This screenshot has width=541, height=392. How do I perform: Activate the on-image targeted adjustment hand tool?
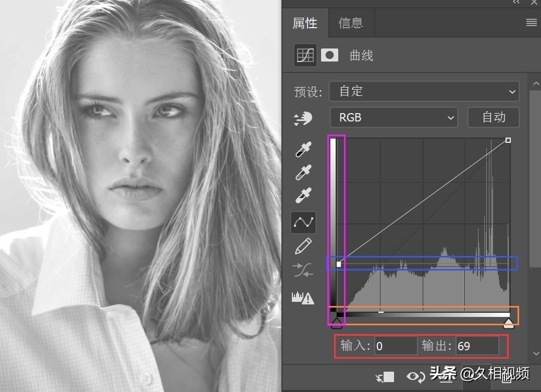click(303, 118)
